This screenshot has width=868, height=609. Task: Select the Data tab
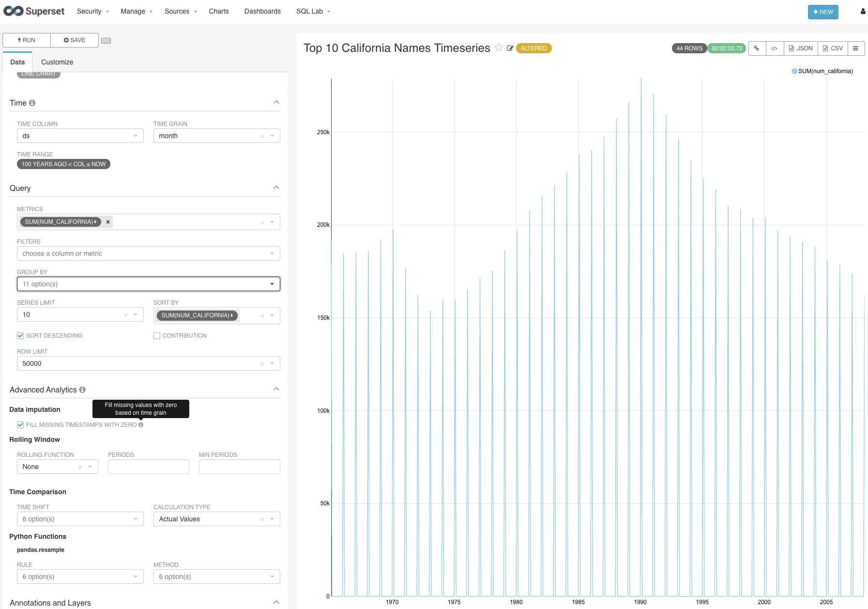(17, 62)
